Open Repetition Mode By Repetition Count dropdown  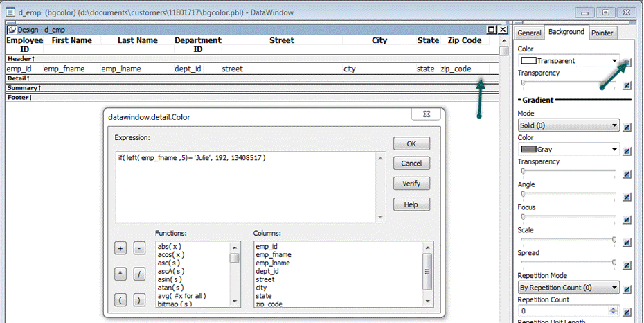[614, 288]
